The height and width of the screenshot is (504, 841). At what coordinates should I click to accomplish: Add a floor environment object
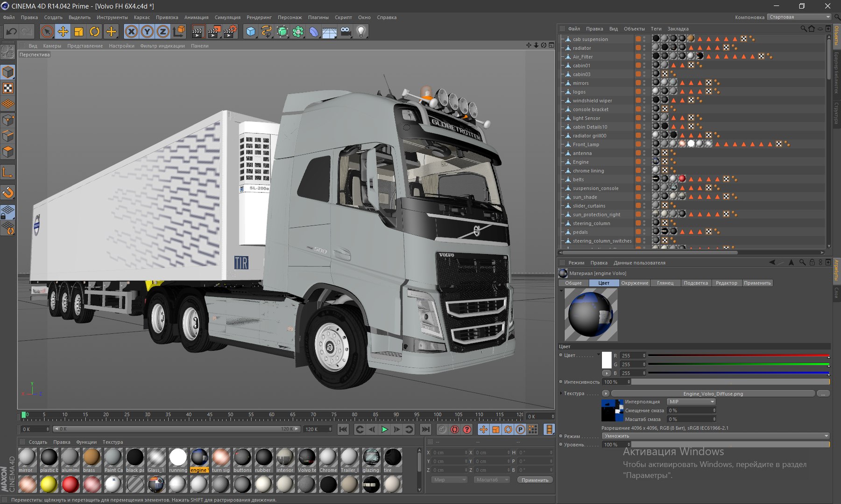pos(330,32)
